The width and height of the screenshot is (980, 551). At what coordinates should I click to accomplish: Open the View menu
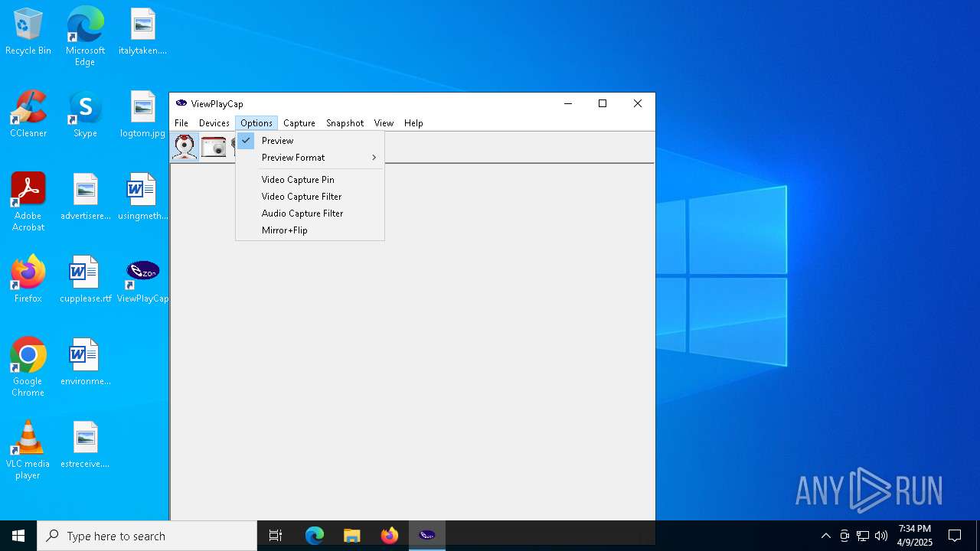click(x=384, y=123)
